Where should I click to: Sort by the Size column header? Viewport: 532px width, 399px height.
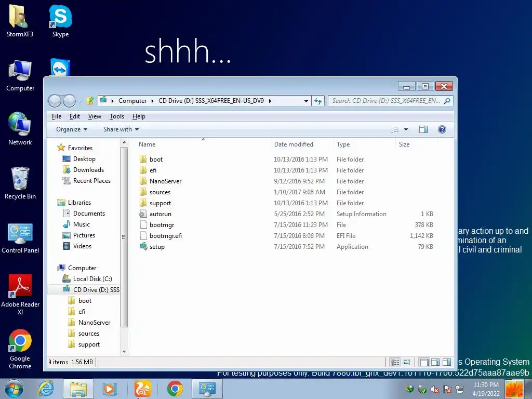pos(416,144)
